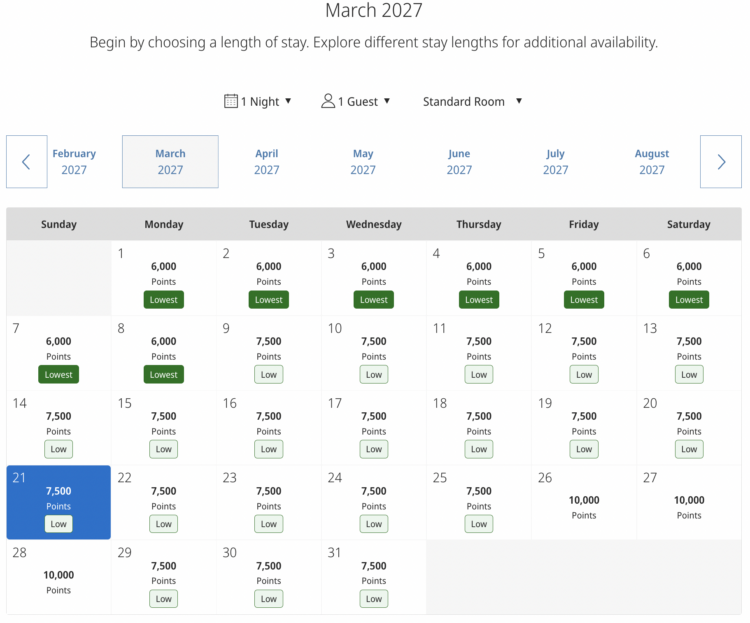Screen dimensions: 750x623
Task: Switch to July 2027 tab
Action: tap(555, 162)
